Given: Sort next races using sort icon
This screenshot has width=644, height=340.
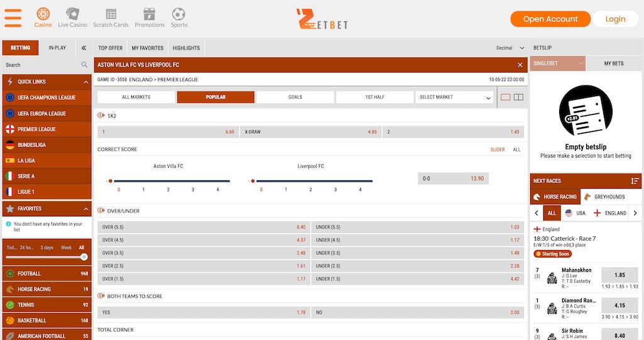Looking at the screenshot, I should (x=635, y=180).
